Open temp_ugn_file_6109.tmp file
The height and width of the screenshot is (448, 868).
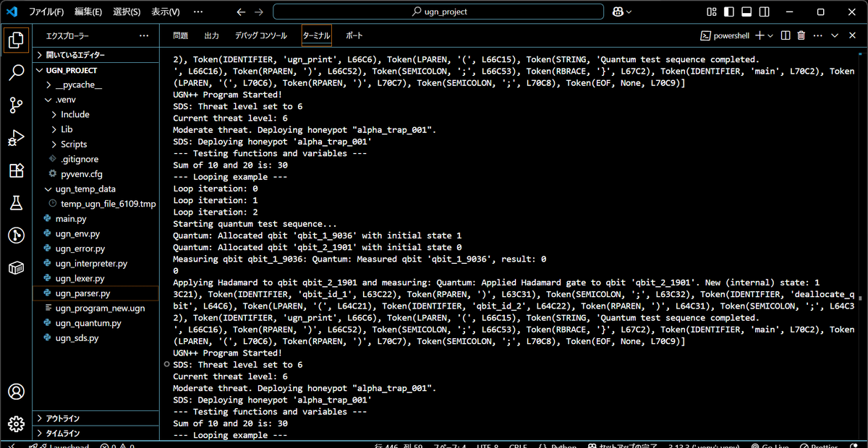point(96,204)
